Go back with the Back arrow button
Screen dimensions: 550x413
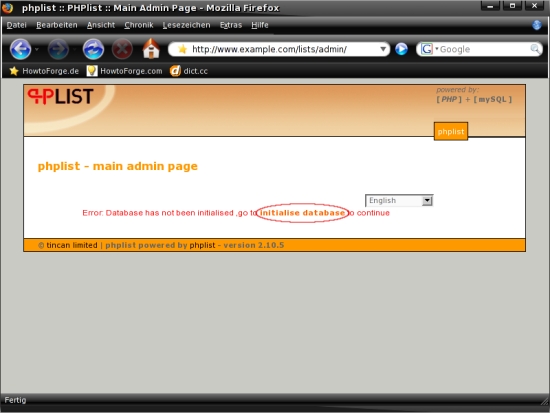20,49
